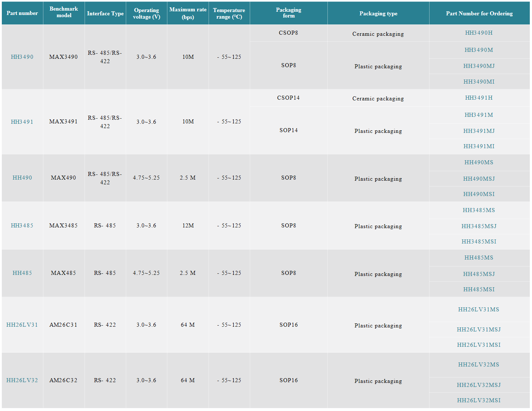This screenshot has width=532, height=411.
Task: Click RS- 485 interface cell in HH3485 row
Action: (x=105, y=226)
